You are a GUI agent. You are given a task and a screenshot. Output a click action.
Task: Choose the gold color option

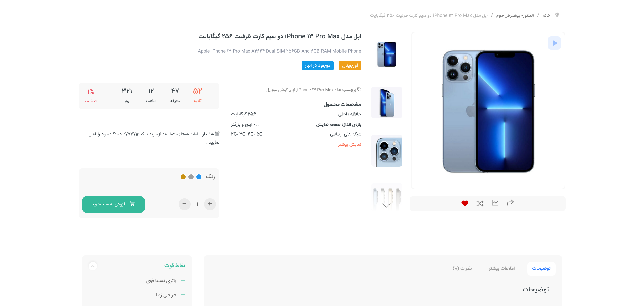pos(183,177)
